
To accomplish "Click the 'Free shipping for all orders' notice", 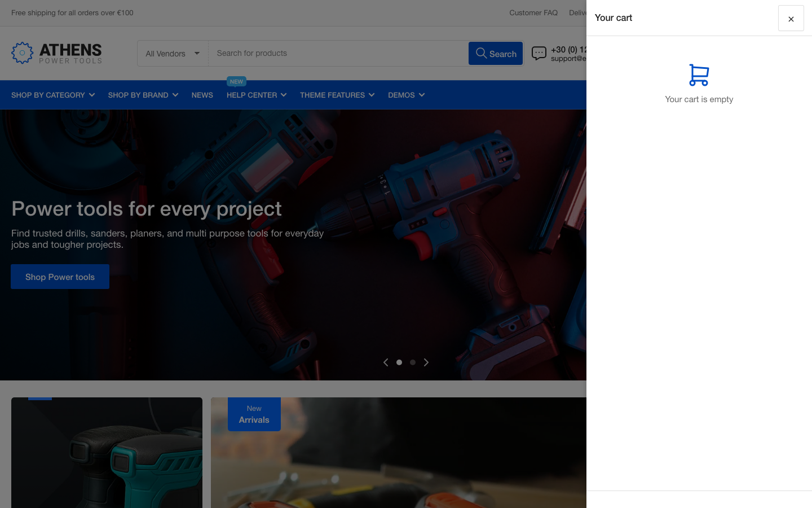I will click(72, 12).
